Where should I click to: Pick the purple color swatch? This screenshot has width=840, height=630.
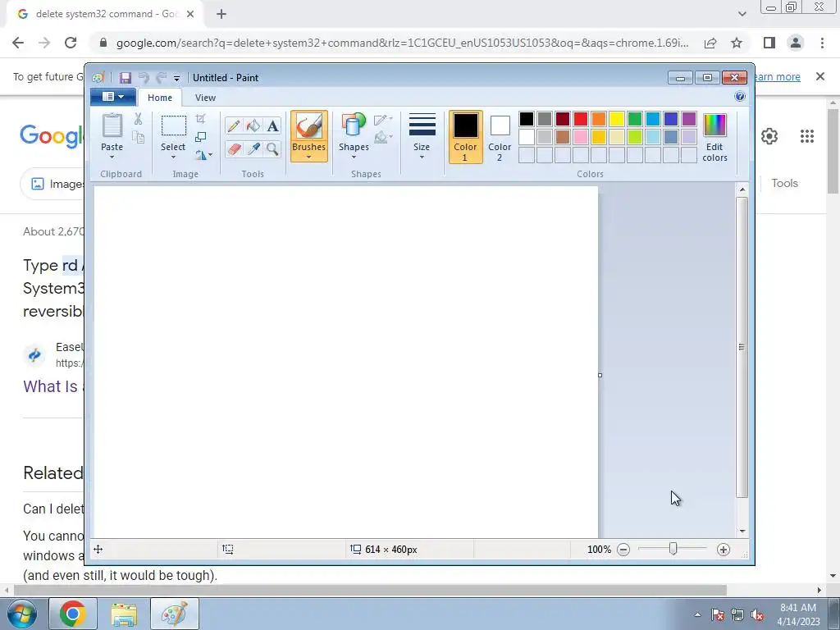pyautogui.click(x=688, y=119)
